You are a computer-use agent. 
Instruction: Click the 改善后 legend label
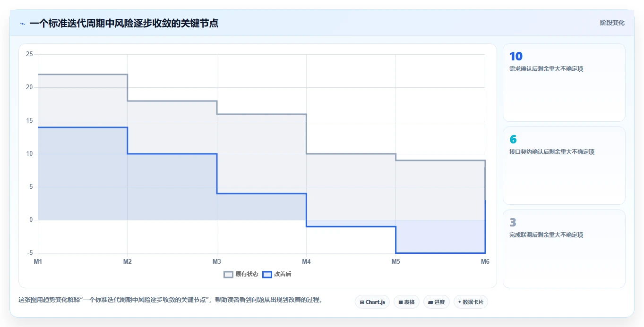pos(283,274)
